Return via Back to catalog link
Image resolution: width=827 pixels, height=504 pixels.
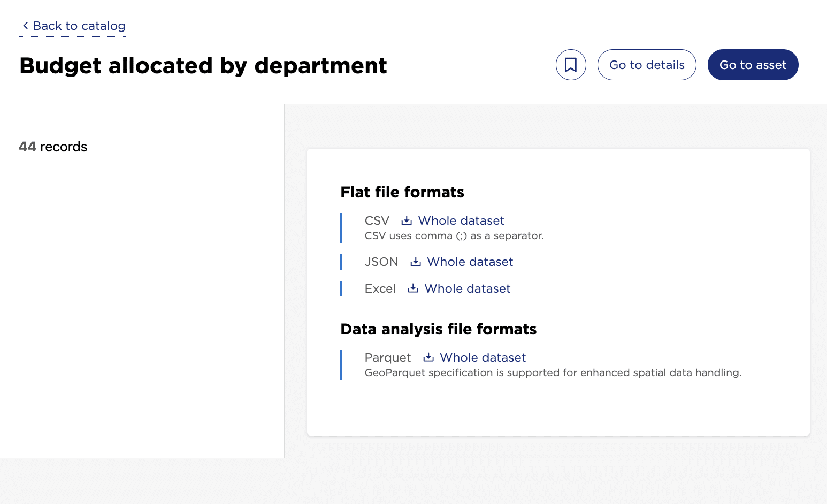(x=79, y=26)
